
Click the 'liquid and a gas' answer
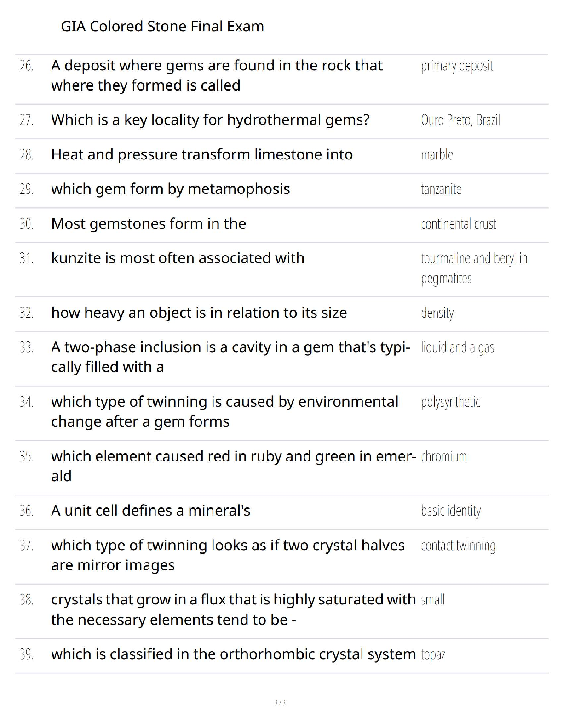[457, 347]
